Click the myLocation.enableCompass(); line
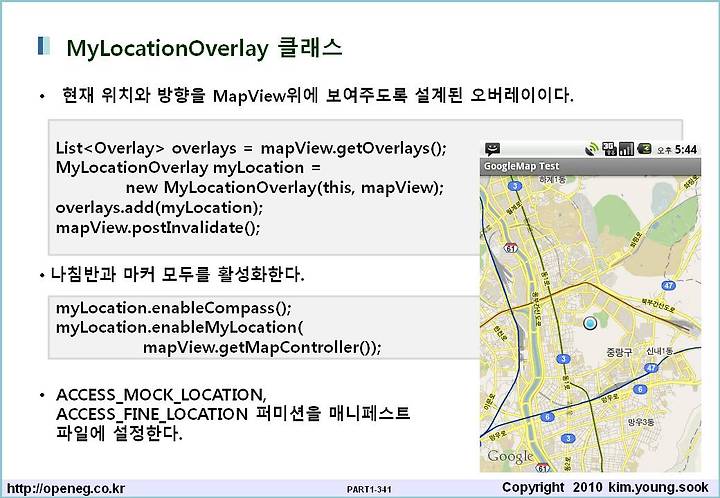720x498 pixels. [x=174, y=308]
